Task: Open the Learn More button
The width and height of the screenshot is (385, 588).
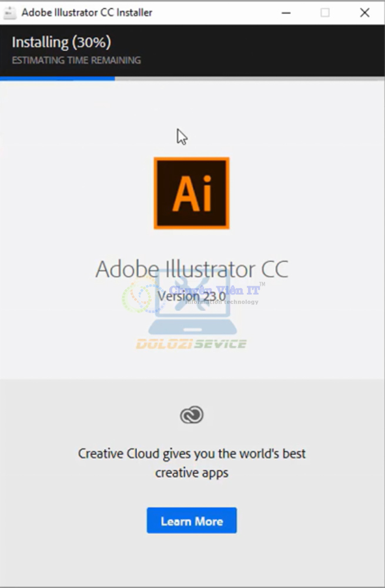Action: click(x=192, y=520)
